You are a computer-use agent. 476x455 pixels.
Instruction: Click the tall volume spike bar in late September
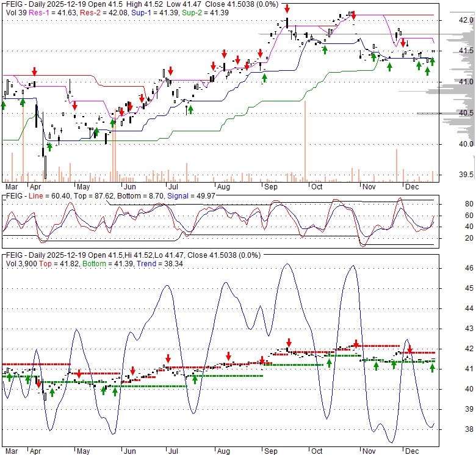(304, 140)
